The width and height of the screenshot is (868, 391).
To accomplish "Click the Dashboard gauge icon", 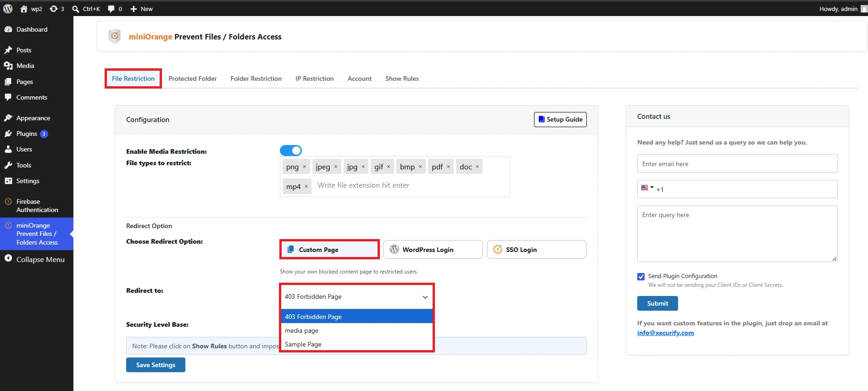I will coord(8,29).
